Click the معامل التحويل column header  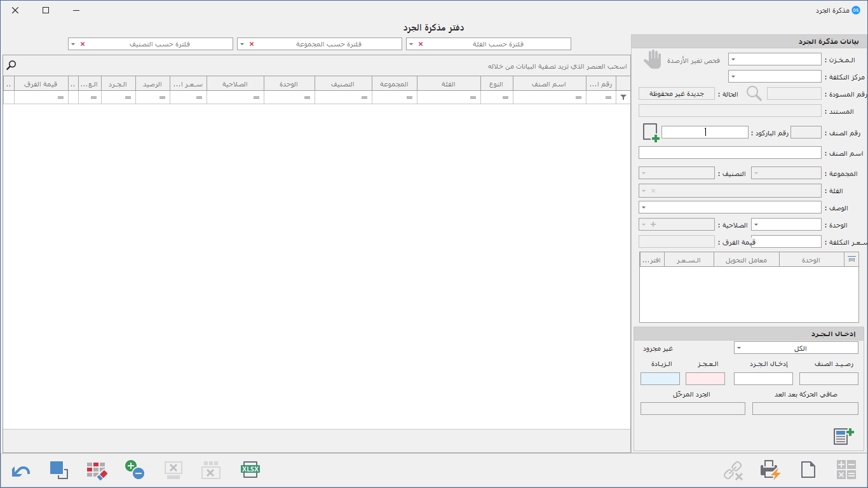click(x=747, y=260)
